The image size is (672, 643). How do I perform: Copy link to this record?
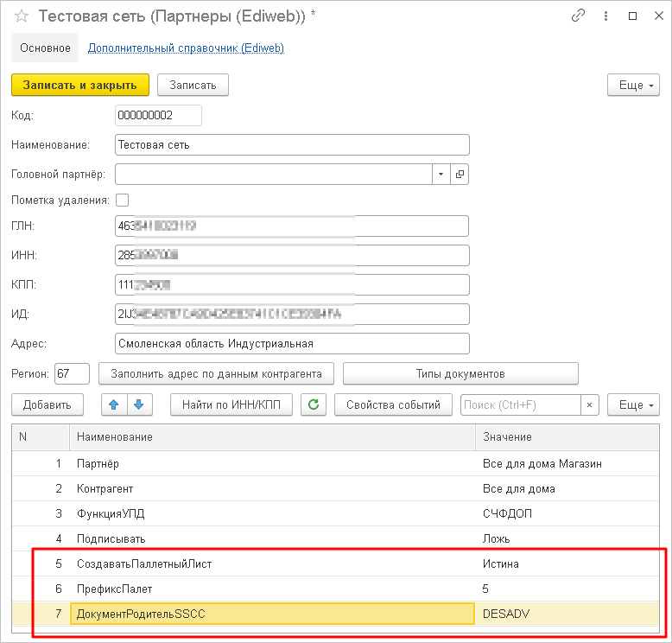pyautogui.click(x=578, y=16)
